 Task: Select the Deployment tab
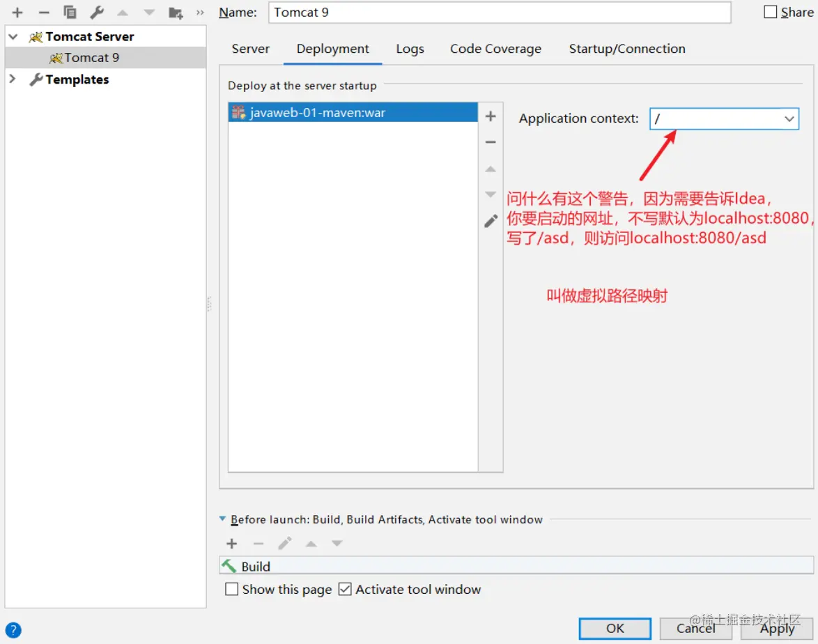pos(333,49)
